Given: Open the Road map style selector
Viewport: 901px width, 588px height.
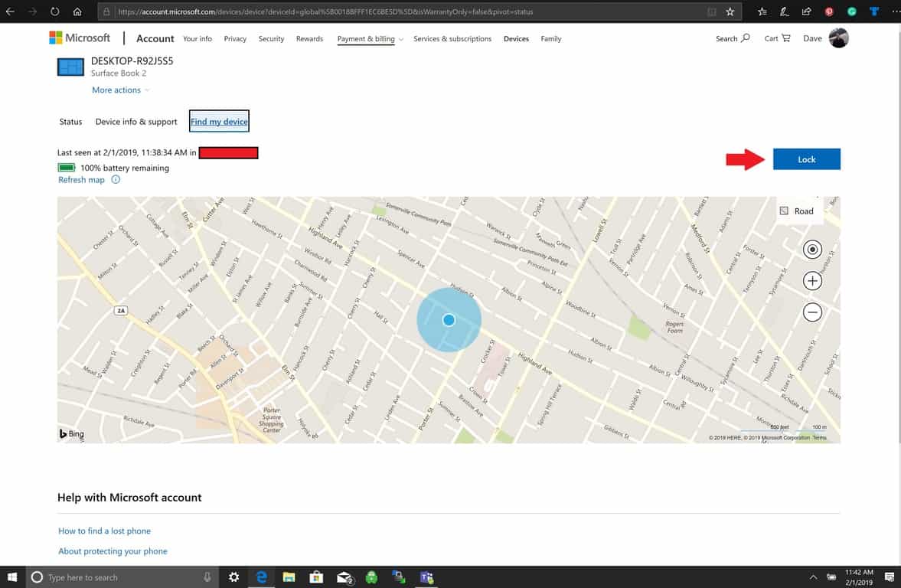Looking at the screenshot, I should [797, 211].
